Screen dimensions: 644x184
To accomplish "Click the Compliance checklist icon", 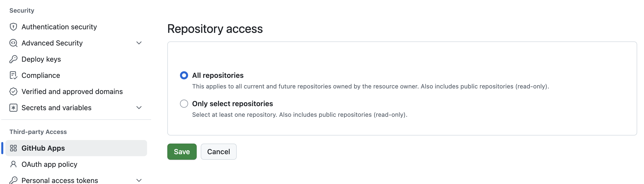I will point(13,75).
